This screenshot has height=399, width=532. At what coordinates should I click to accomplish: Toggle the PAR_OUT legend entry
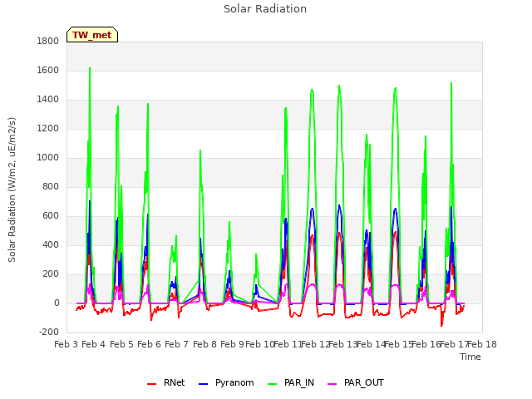(x=356, y=383)
